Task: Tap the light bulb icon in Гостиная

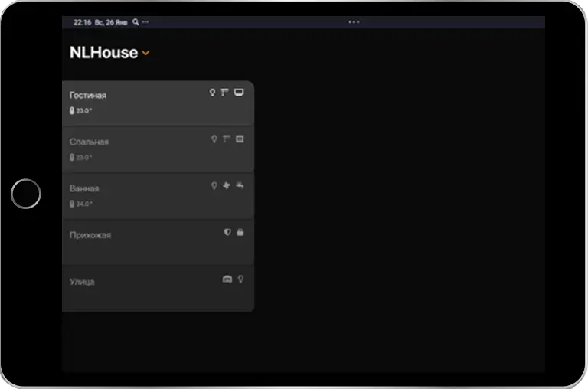Action: click(x=212, y=93)
